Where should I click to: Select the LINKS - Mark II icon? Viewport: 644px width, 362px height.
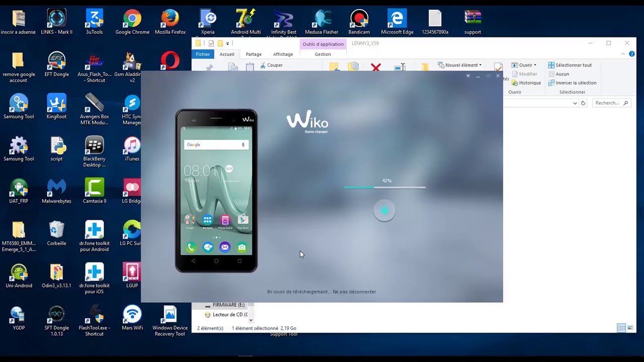coord(56,22)
